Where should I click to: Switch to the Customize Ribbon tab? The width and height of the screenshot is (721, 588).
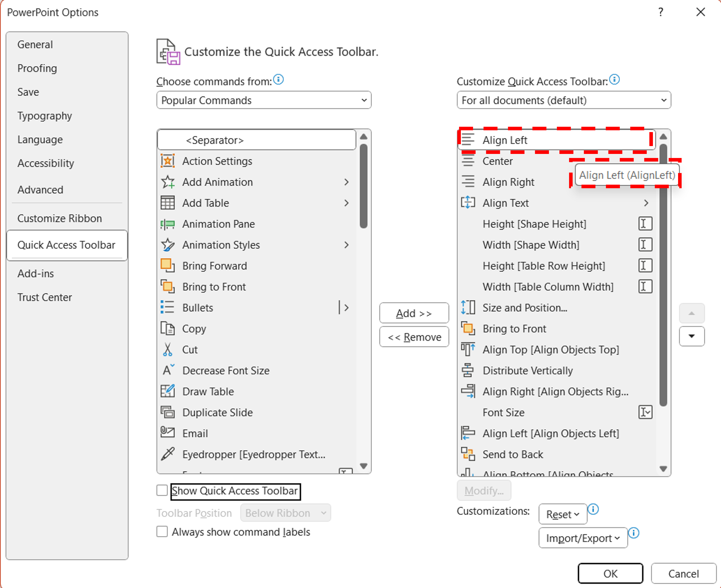coord(60,218)
